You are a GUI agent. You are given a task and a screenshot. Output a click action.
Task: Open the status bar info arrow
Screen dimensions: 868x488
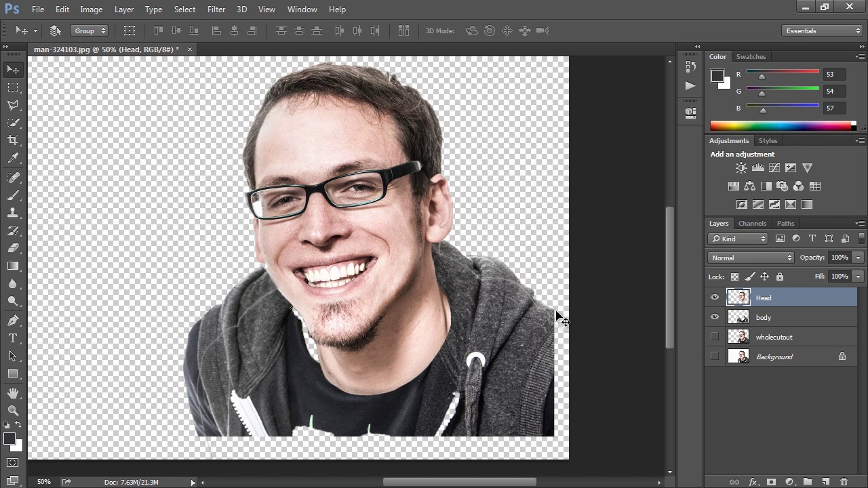click(193, 483)
